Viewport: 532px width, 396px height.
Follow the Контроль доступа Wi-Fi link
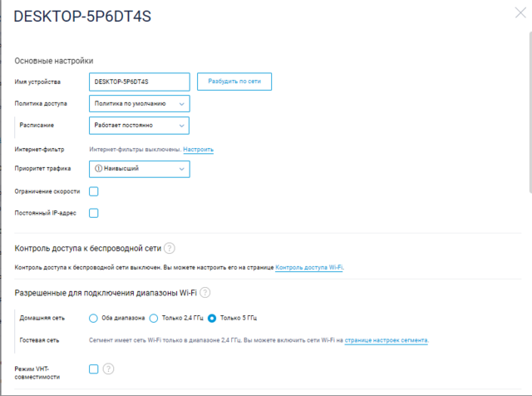(x=308, y=268)
